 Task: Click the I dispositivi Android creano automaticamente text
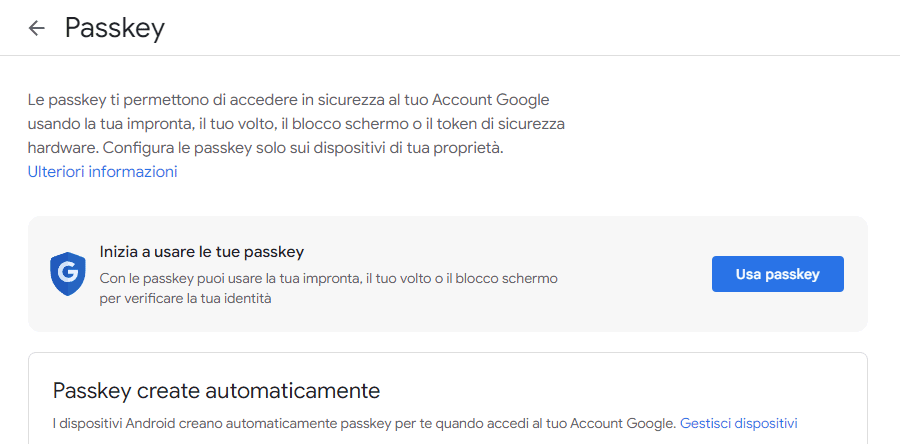[x=364, y=424]
